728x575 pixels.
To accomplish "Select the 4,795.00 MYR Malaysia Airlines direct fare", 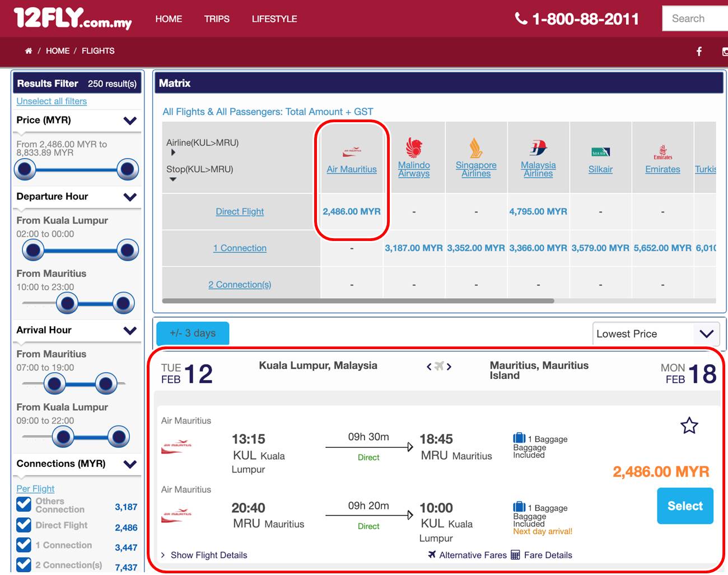I will pyautogui.click(x=538, y=211).
